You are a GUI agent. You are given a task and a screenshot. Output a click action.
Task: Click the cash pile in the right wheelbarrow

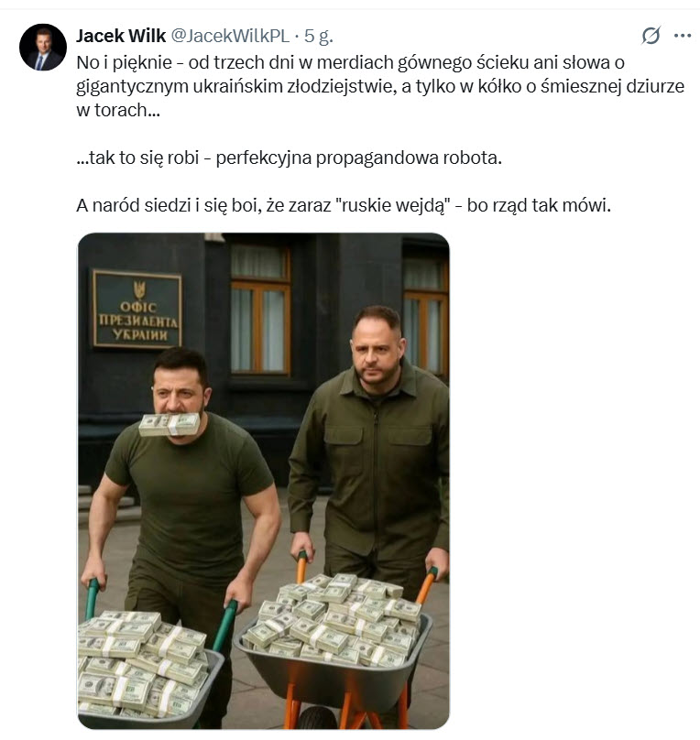[333, 618]
